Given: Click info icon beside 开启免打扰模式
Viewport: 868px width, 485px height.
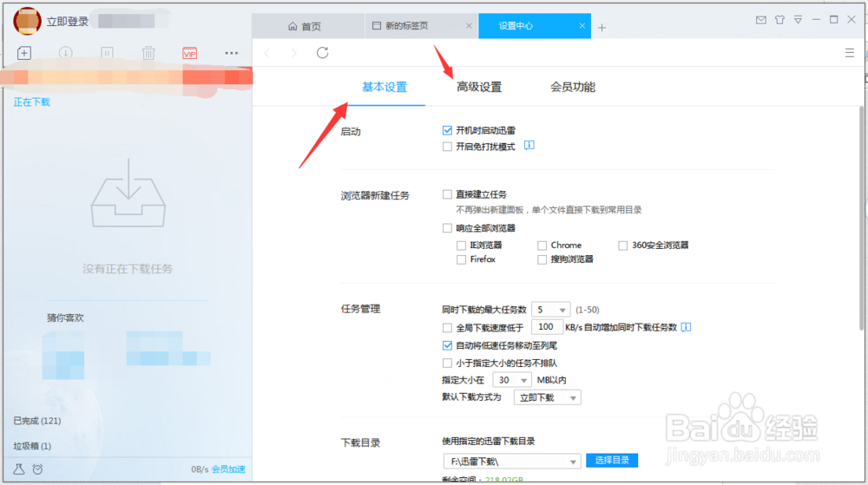Looking at the screenshot, I should coord(529,146).
